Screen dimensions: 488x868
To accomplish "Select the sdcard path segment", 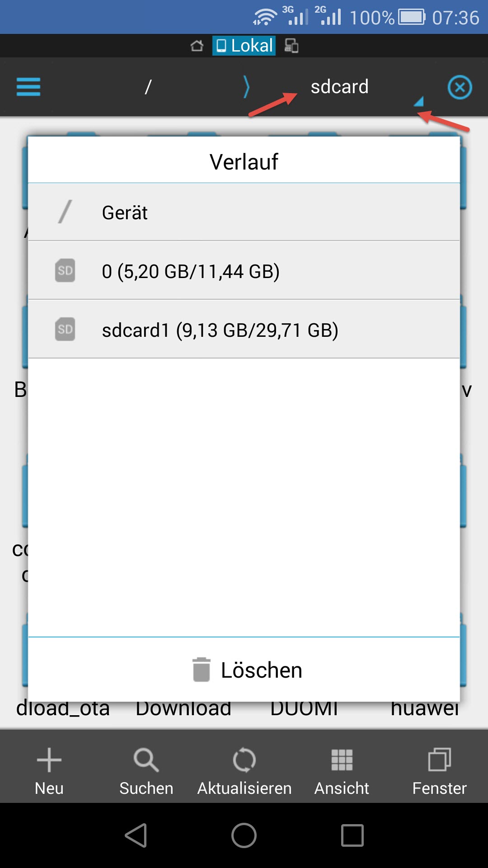I will click(339, 87).
